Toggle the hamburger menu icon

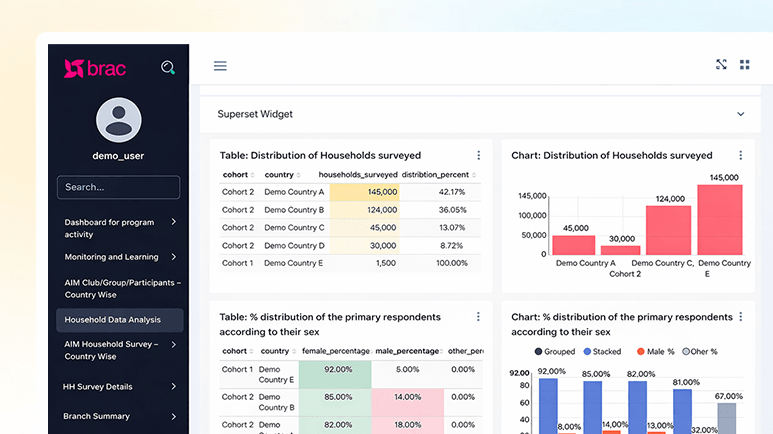pyautogui.click(x=220, y=66)
